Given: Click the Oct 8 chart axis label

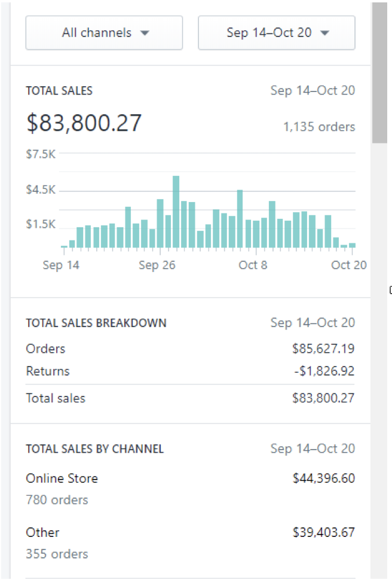Looking at the screenshot, I should click(253, 265).
